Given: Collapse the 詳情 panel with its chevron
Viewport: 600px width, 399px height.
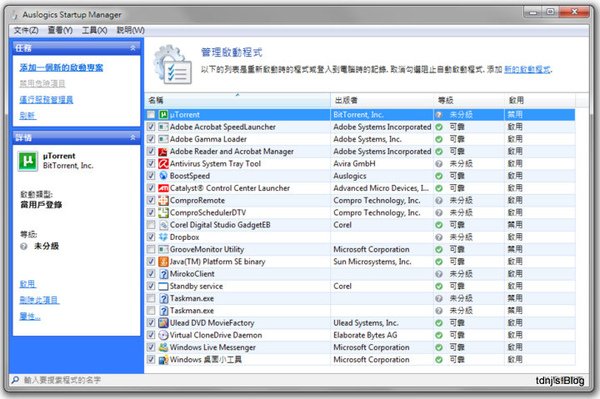Looking at the screenshot, I should 133,137.
